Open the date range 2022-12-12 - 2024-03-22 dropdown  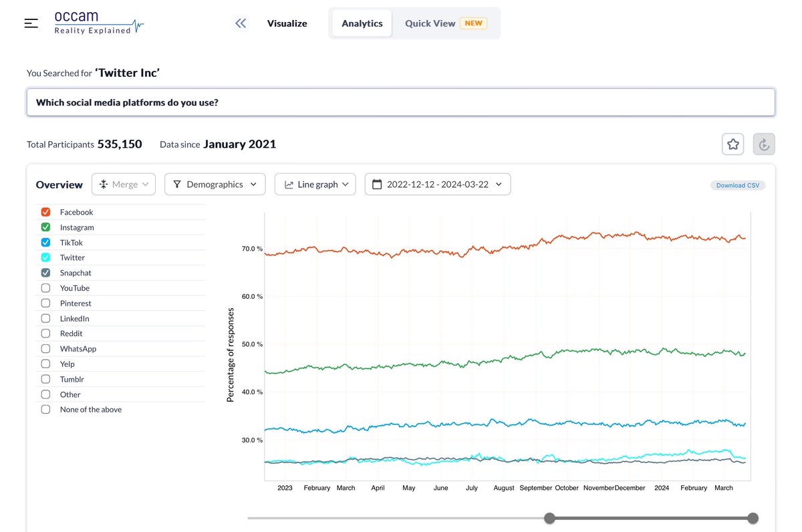[438, 184]
